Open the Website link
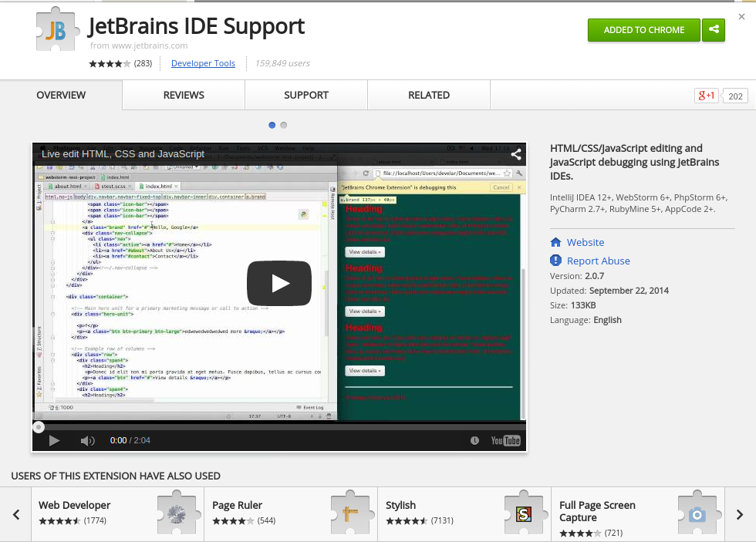Screen dimensions: 756x542 [586, 242]
